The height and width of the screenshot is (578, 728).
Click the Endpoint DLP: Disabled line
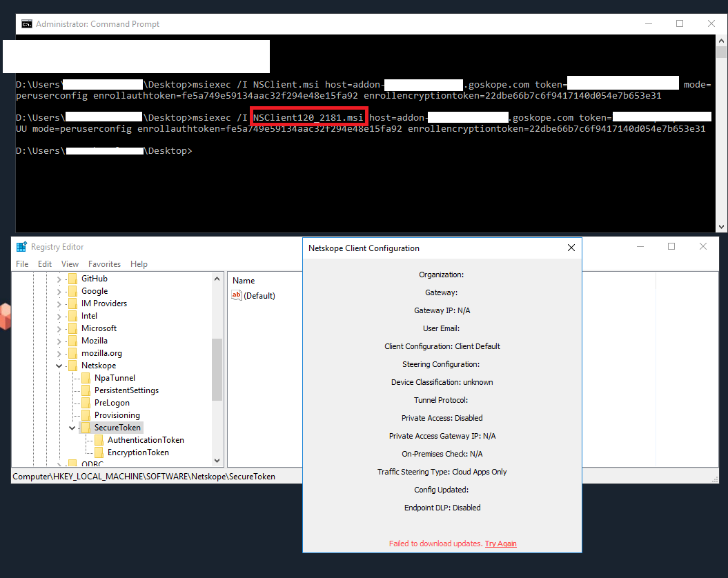(442, 508)
